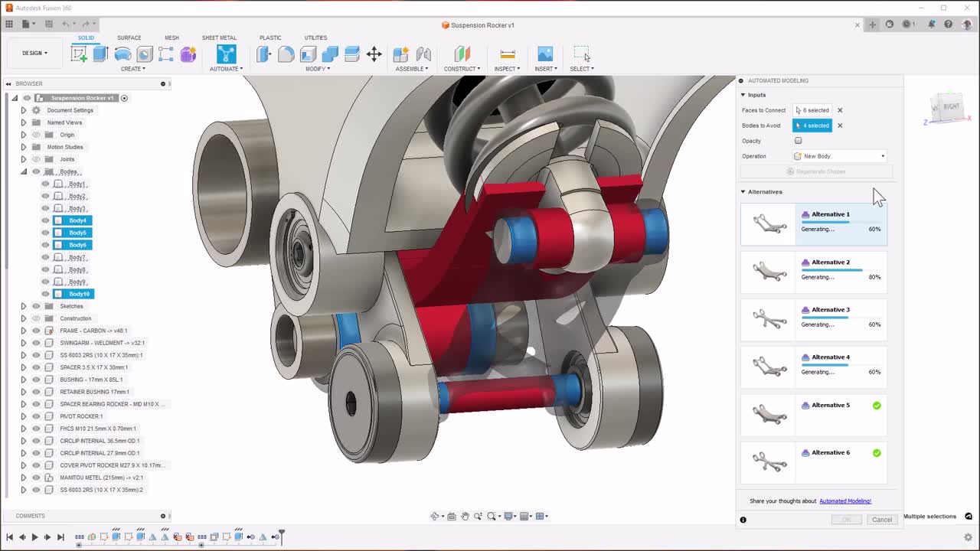Collapse the Bodies folder in browser

click(x=23, y=171)
